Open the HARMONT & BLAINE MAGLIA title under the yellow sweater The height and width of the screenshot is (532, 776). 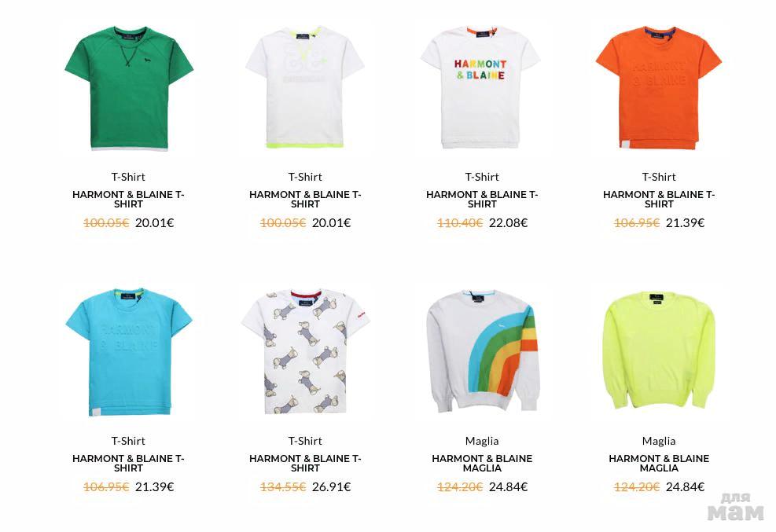pos(659,464)
